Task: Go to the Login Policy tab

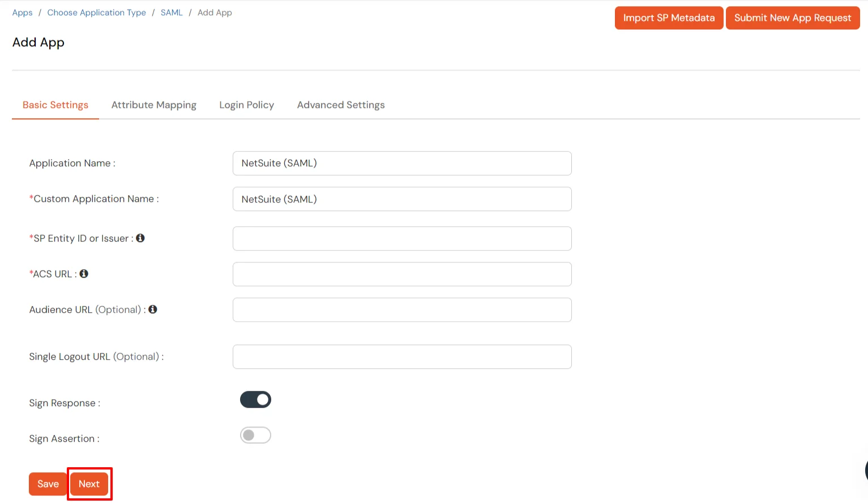Action: click(247, 105)
